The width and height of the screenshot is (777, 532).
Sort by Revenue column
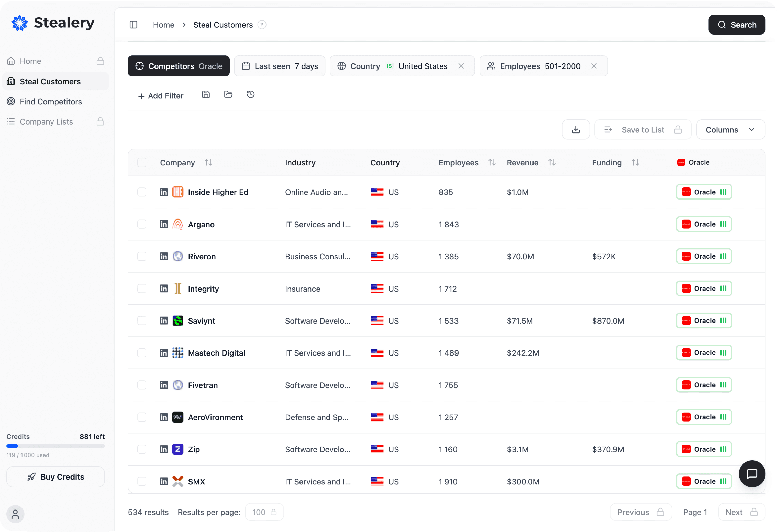click(552, 162)
